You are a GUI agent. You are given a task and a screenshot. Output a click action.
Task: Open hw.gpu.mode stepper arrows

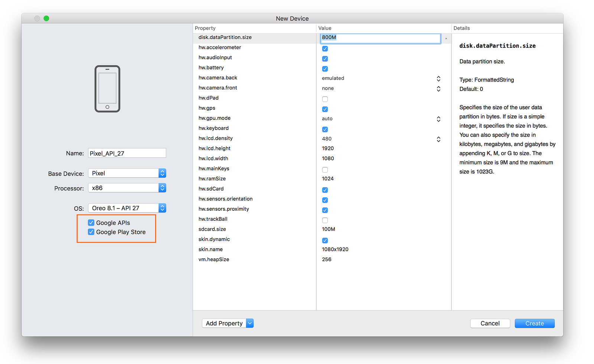tap(438, 119)
